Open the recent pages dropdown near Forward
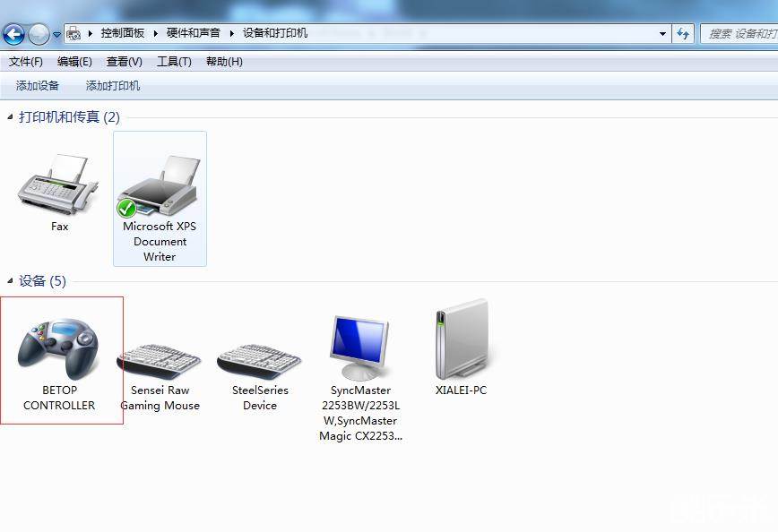The image size is (778, 532). 57,35
